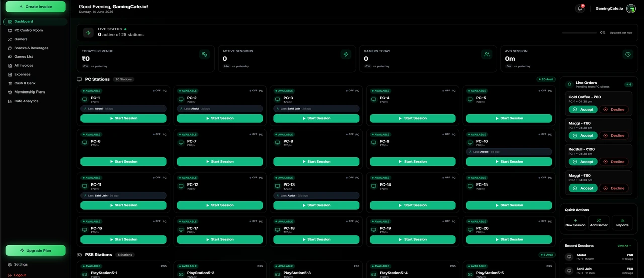Click Active Sessions lightning icon
This screenshot has height=278, width=644.
coord(346,54)
